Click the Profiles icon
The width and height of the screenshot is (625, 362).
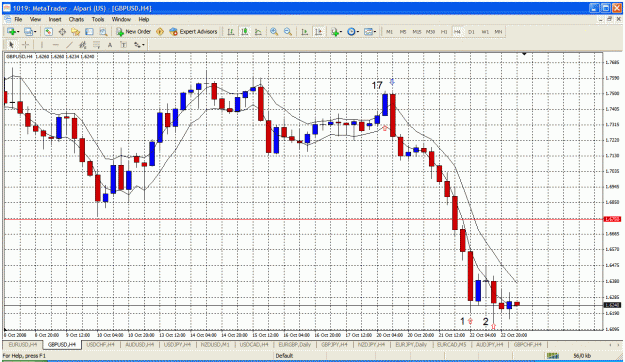pos(28,31)
